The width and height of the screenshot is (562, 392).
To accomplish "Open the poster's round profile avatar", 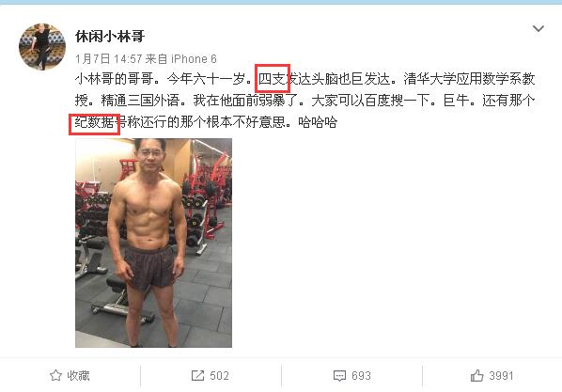I will click(42, 46).
